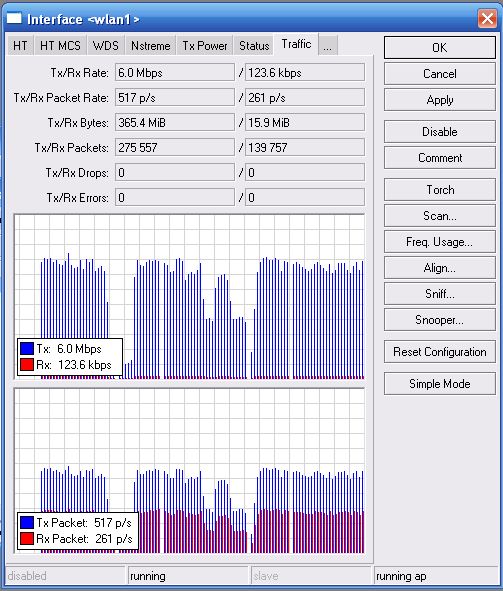This screenshot has height=591, width=503.
Task: Click the red Rx Packet legend swatch
Action: (27, 539)
